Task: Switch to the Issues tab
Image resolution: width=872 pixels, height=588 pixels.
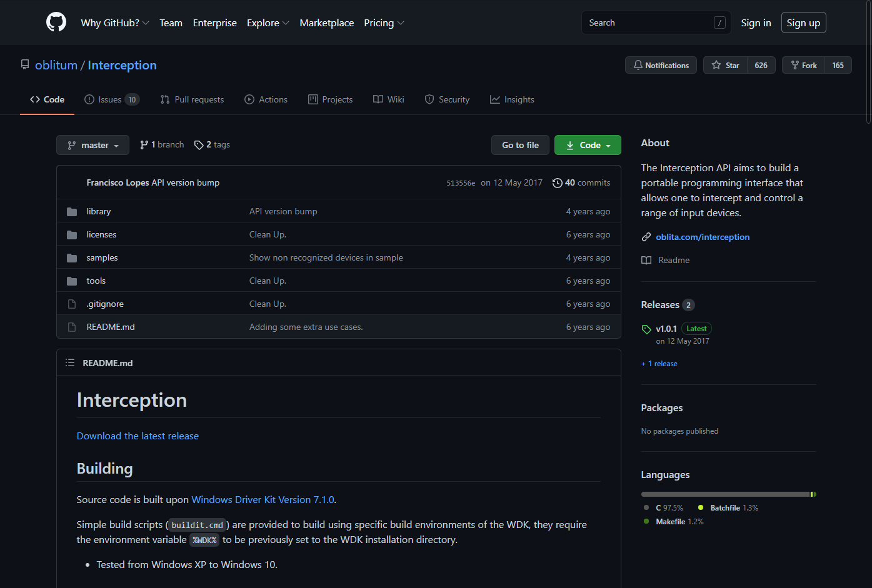Action: tap(112, 99)
